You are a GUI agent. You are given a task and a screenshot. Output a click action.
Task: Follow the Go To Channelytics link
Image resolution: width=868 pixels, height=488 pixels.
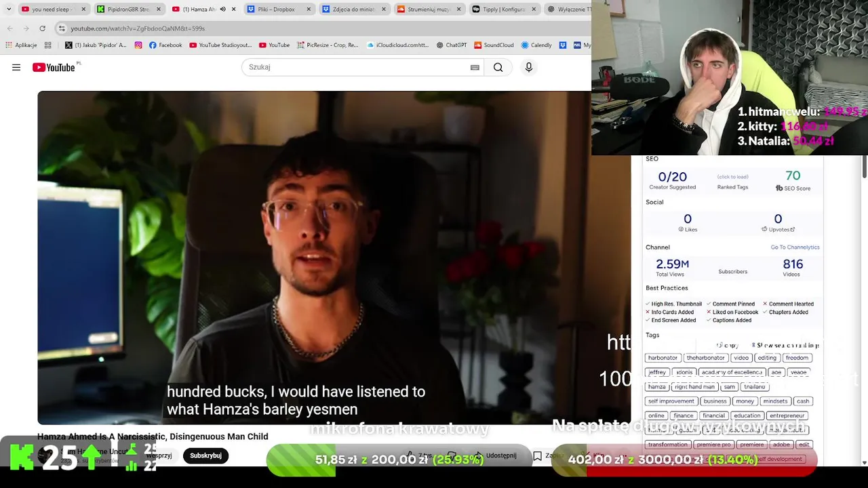coord(795,247)
